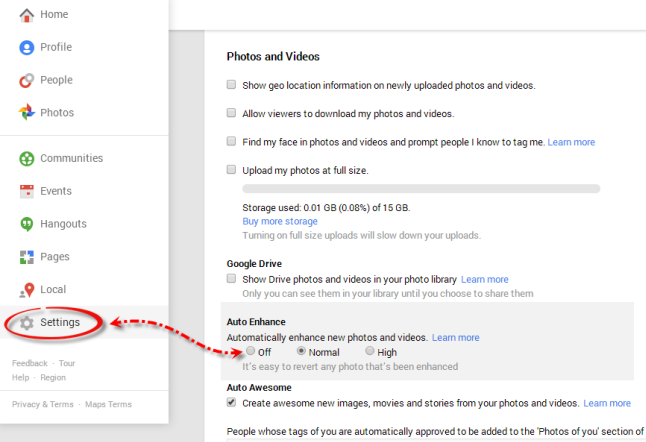Click the Hangouts quote bubble icon

(27, 224)
